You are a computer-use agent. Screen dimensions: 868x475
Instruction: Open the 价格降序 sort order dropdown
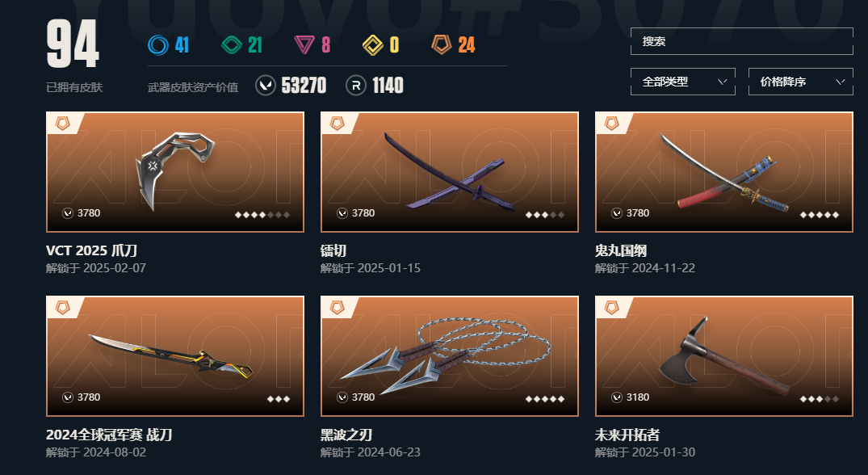tap(800, 82)
